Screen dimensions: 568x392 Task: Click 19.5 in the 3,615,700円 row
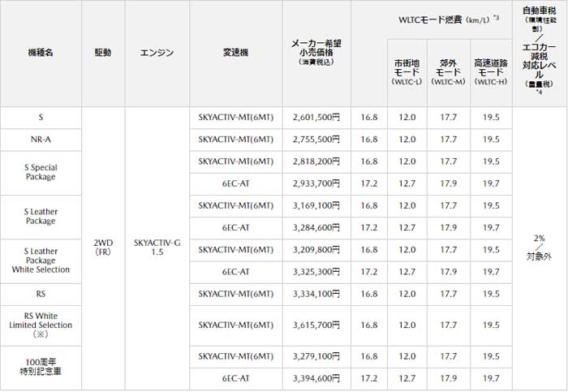pyautogui.click(x=491, y=325)
